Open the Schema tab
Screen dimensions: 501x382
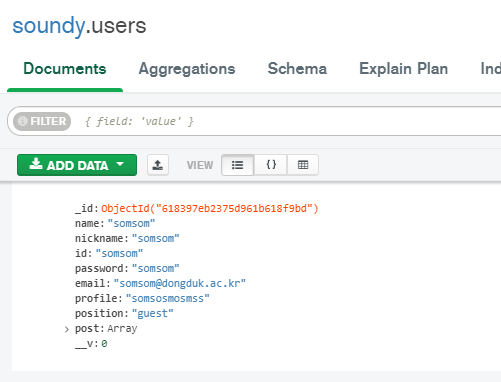(x=297, y=69)
